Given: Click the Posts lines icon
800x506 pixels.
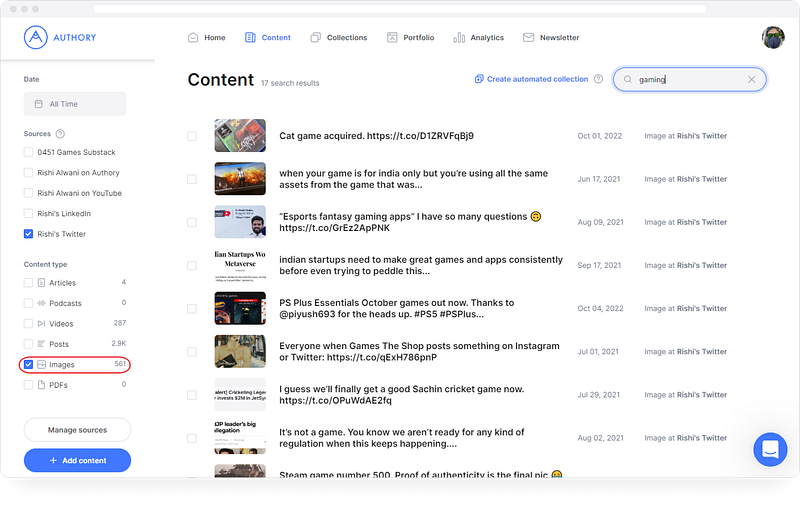Looking at the screenshot, I should point(42,344).
